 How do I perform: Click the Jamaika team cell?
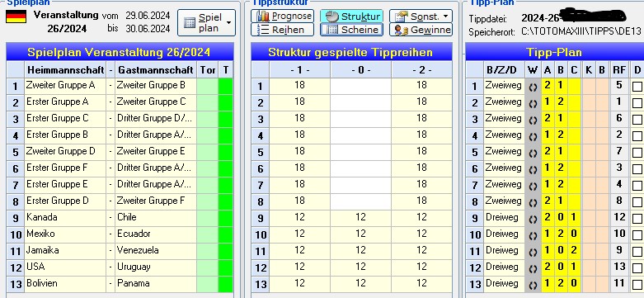point(65,251)
